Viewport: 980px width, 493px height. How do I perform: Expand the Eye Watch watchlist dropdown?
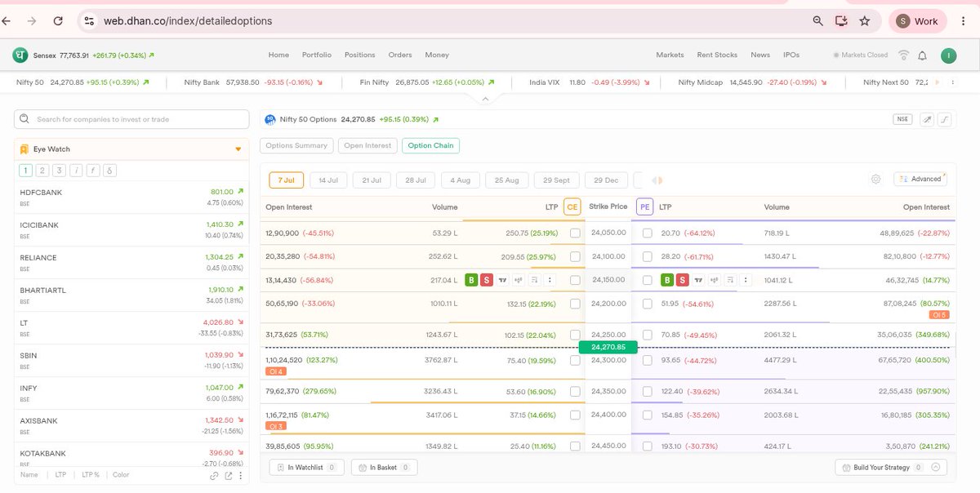click(238, 149)
